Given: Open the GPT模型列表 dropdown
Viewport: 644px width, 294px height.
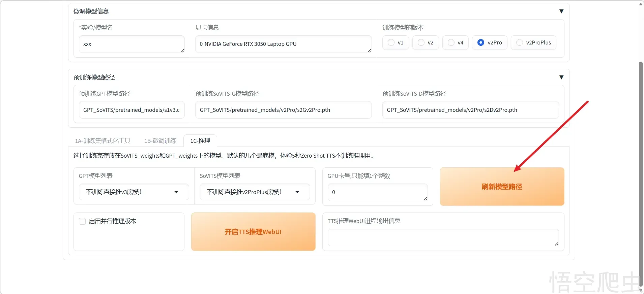Looking at the screenshot, I should coord(134,192).
